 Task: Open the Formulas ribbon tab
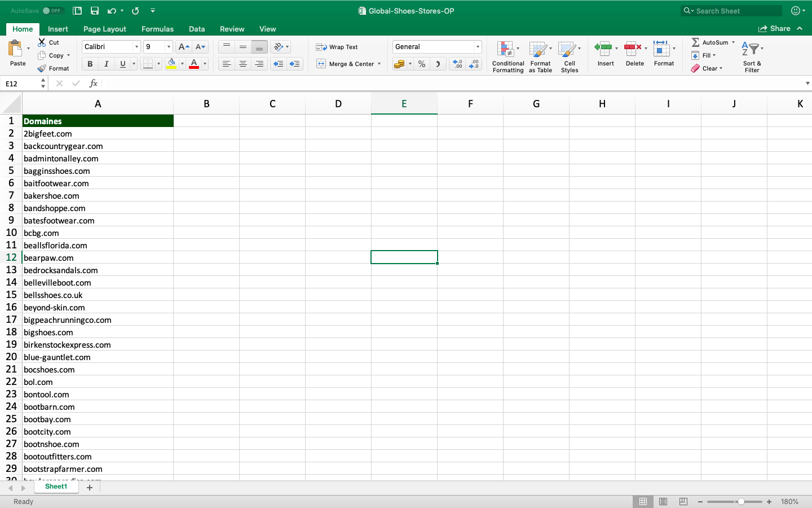click(x=157, y=29)
